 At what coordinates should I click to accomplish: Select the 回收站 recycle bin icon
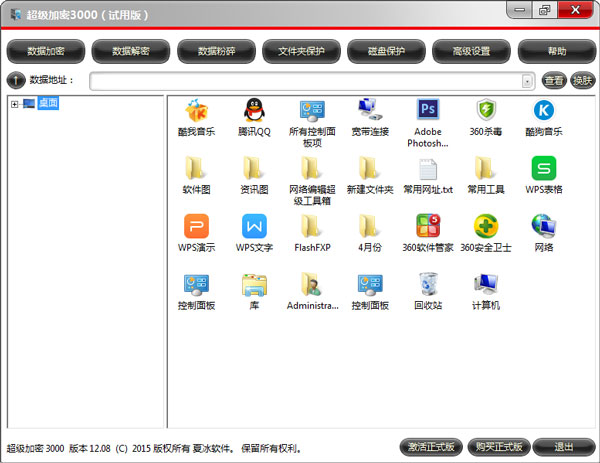(x=428, y=284)
